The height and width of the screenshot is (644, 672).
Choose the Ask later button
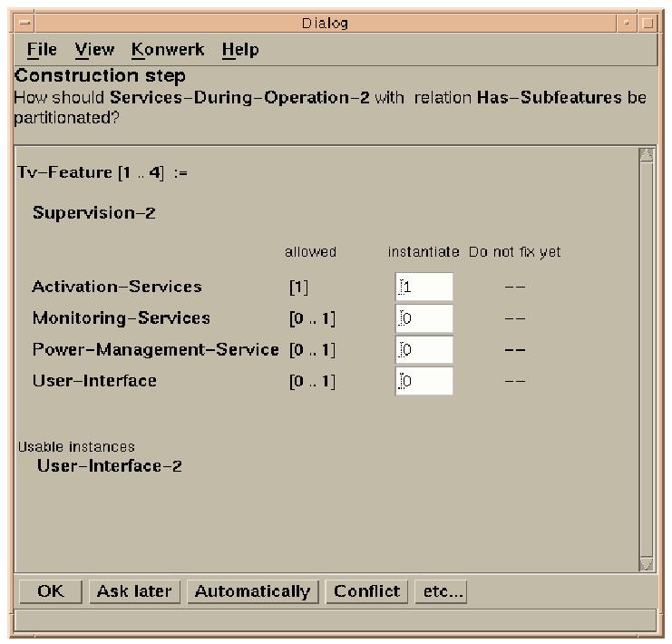point(134,591)
